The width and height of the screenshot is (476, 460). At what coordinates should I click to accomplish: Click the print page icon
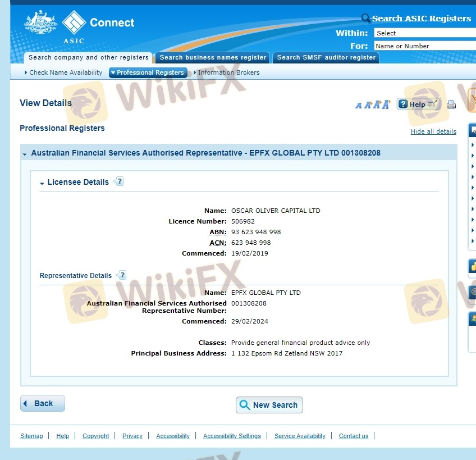(451, 104)
